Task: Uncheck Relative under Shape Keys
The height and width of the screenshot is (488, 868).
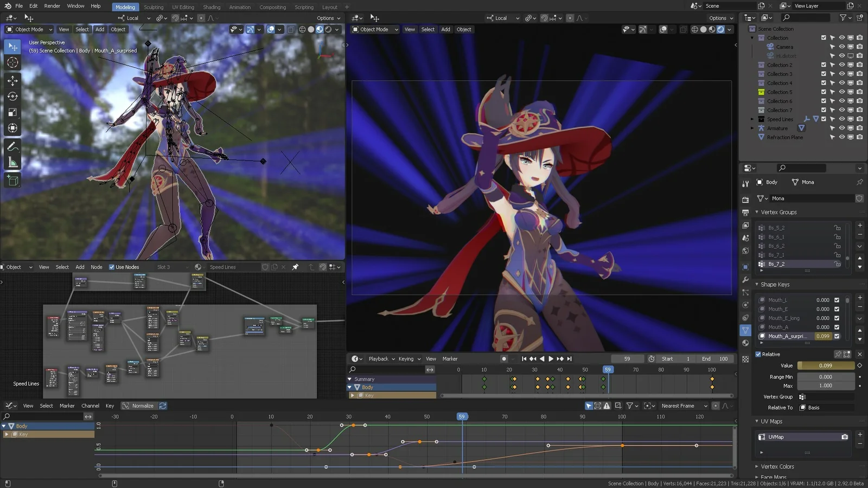Action: click(x=758, y=354)
